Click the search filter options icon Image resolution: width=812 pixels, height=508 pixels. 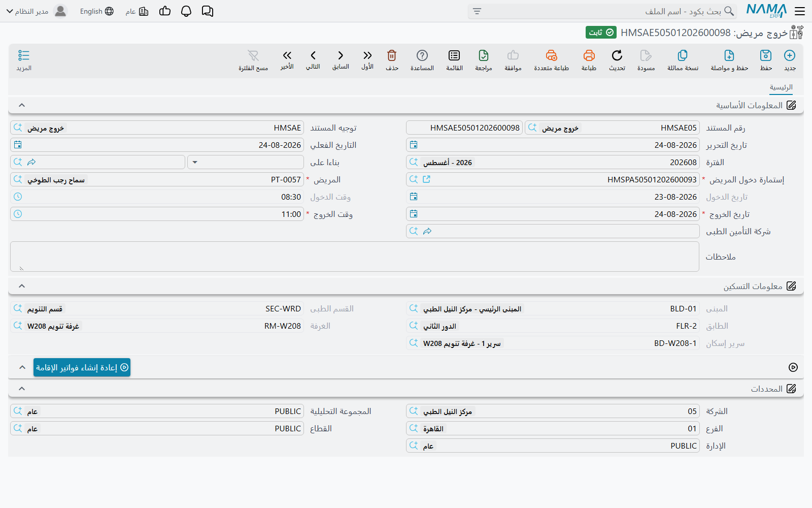point(477,11)
